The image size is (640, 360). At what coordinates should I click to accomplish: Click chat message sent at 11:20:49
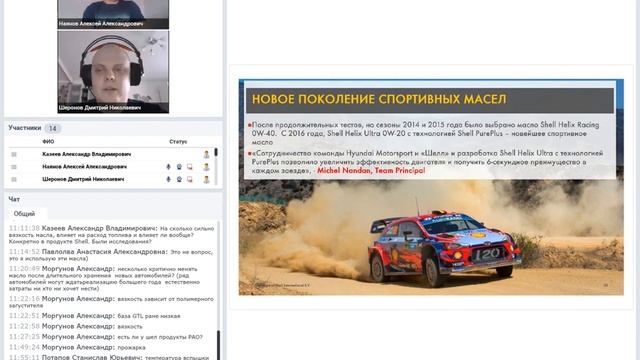105,278
